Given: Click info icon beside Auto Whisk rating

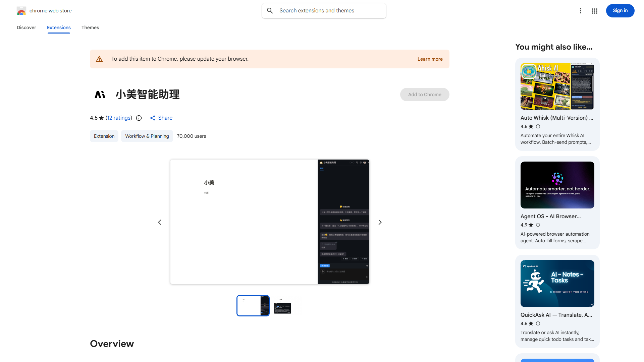Looking at the screenshot, I should point(538,126).
